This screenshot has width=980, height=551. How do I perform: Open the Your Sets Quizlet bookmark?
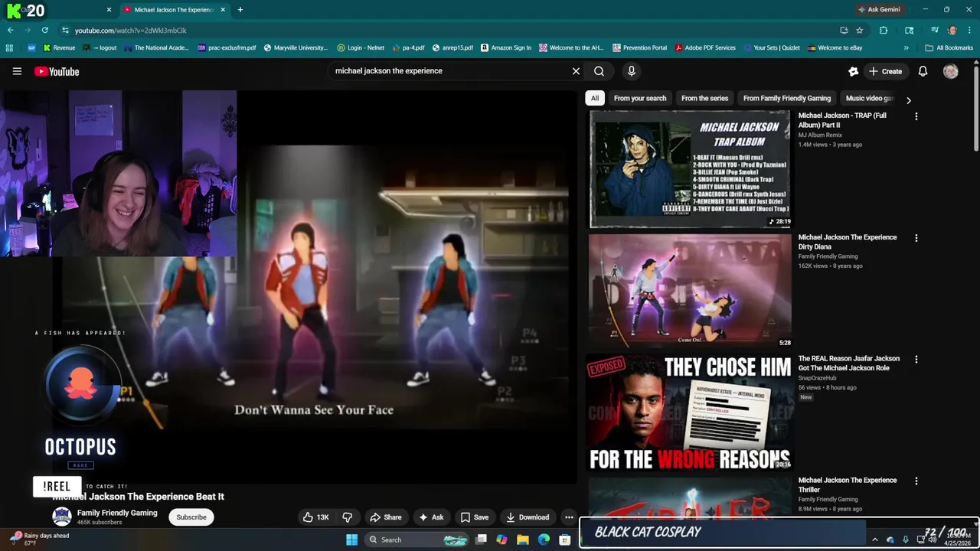[771, 47]
